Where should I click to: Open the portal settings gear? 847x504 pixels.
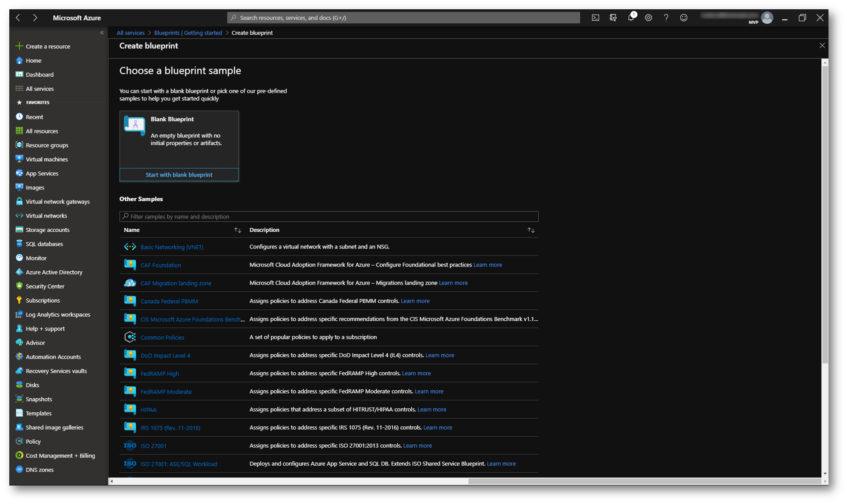[x=648, y=18]
